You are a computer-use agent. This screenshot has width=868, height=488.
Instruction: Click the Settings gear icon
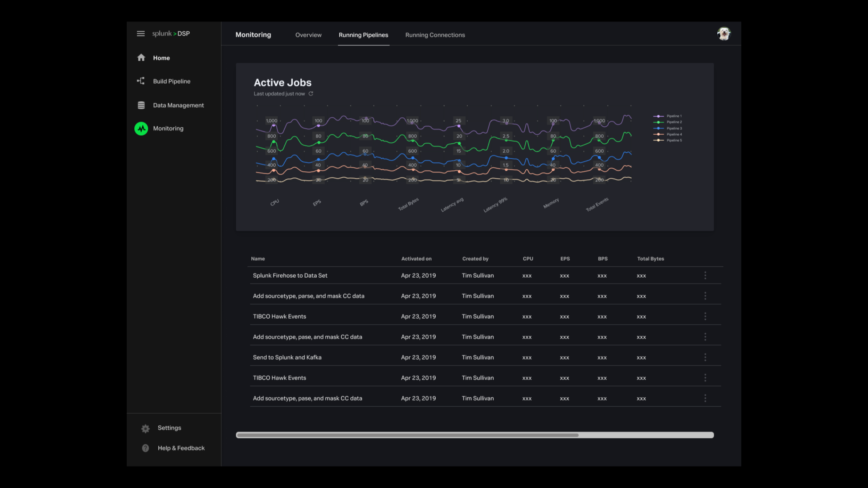(145, 428)
